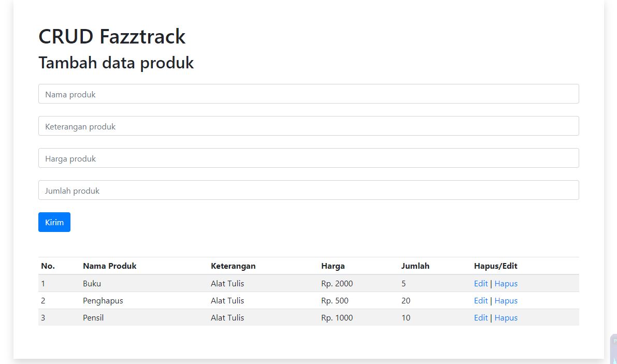Click Alat Tulis in the Buku row
Image resolution: width=617 pixels, height=364 pixels.
click(x=227, y=283)
